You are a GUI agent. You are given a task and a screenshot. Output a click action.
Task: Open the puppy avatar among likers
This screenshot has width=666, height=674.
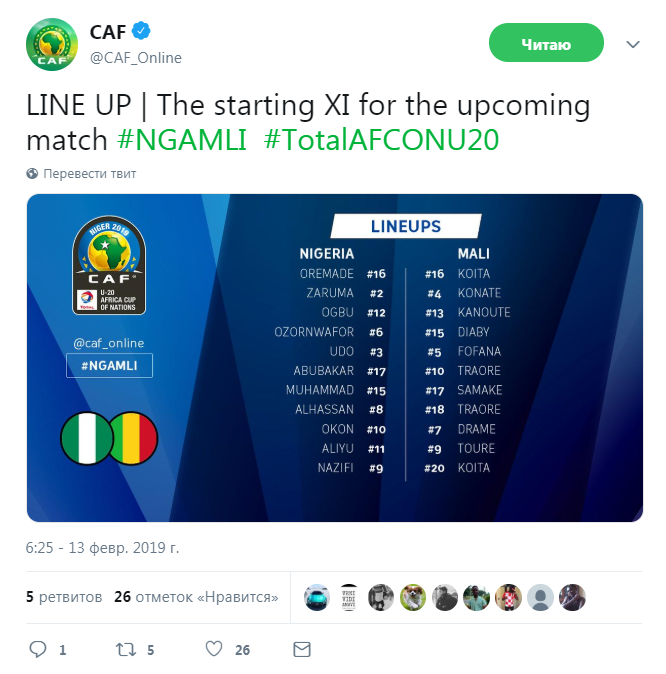(x=413, y=597)
